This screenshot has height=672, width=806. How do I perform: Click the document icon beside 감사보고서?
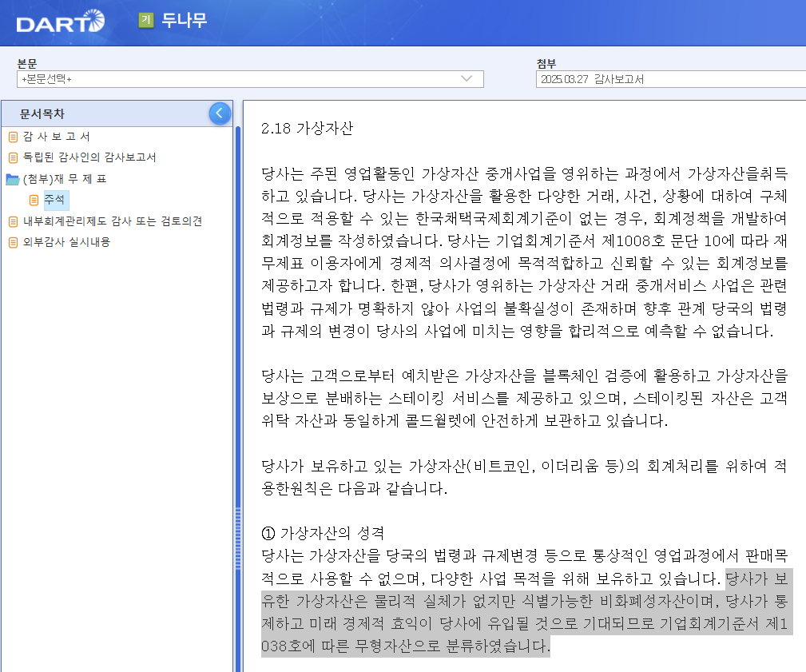(x=14, y=137)
